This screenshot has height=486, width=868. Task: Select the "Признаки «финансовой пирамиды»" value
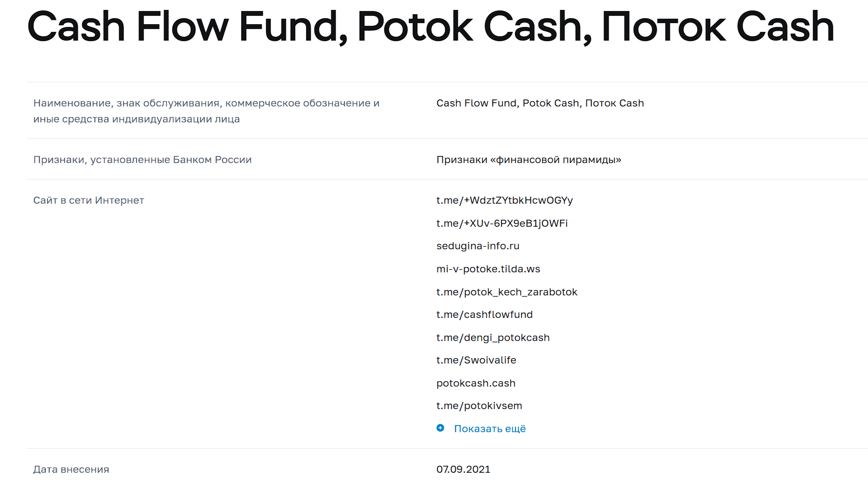(x=528, y=160)
